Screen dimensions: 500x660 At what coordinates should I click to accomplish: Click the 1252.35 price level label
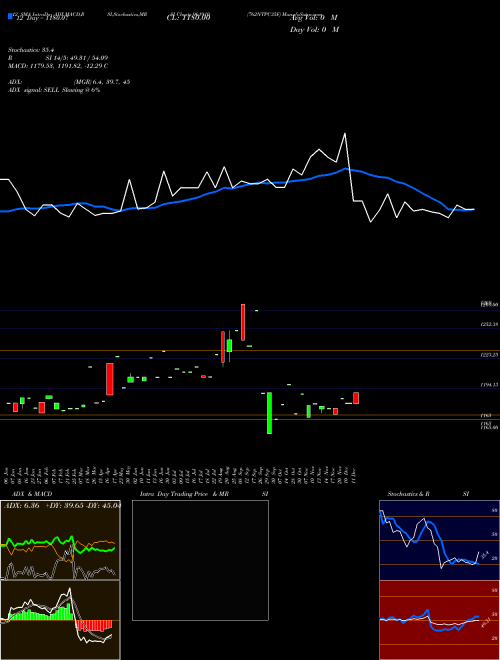[489, 324]
